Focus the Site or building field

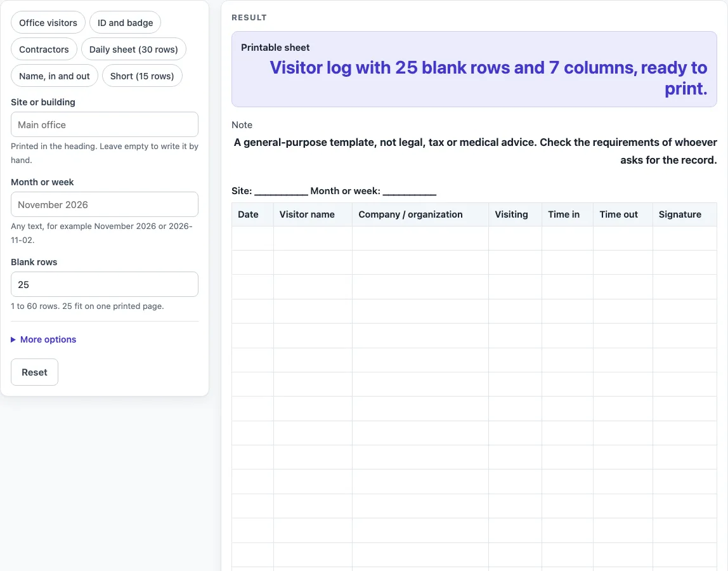point(105,124)
